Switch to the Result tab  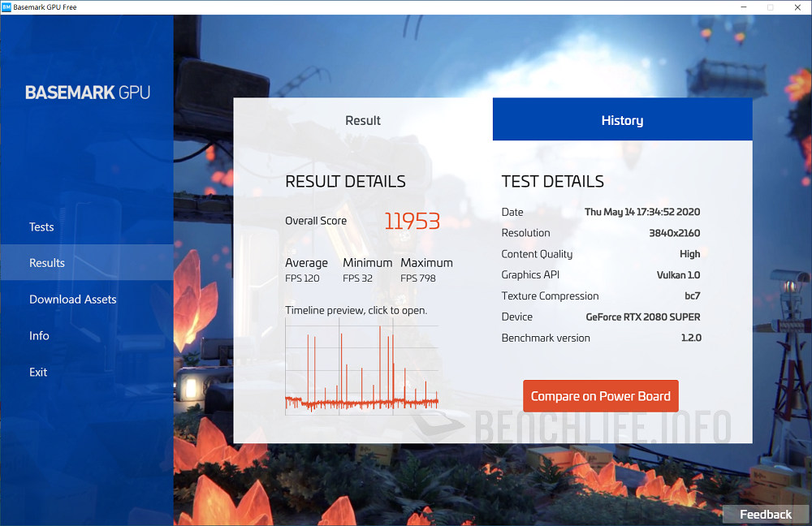362,119
